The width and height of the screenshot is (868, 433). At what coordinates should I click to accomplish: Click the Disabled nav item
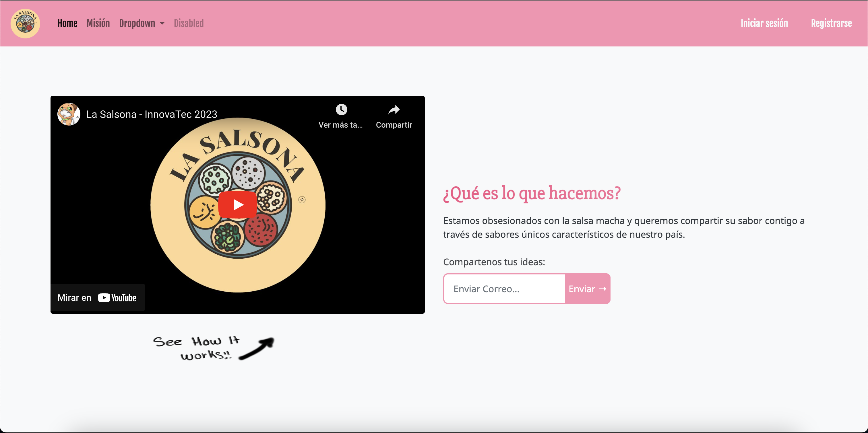click(189, 23)
